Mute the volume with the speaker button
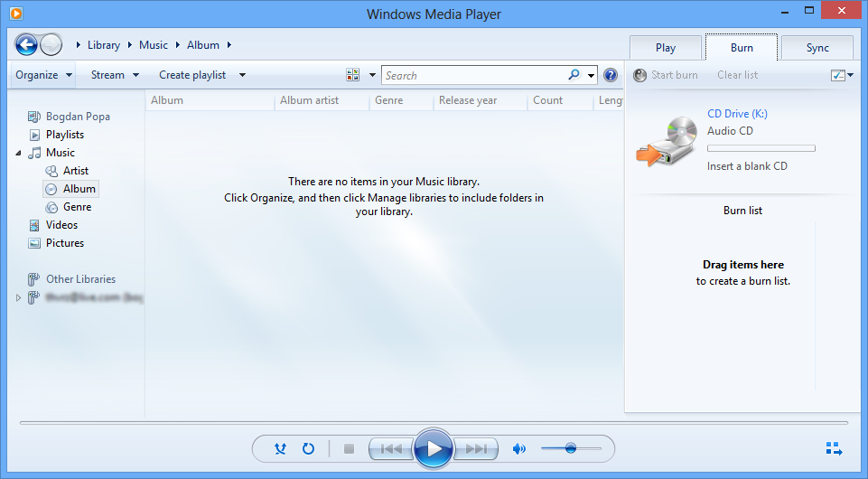 (519, 448)
